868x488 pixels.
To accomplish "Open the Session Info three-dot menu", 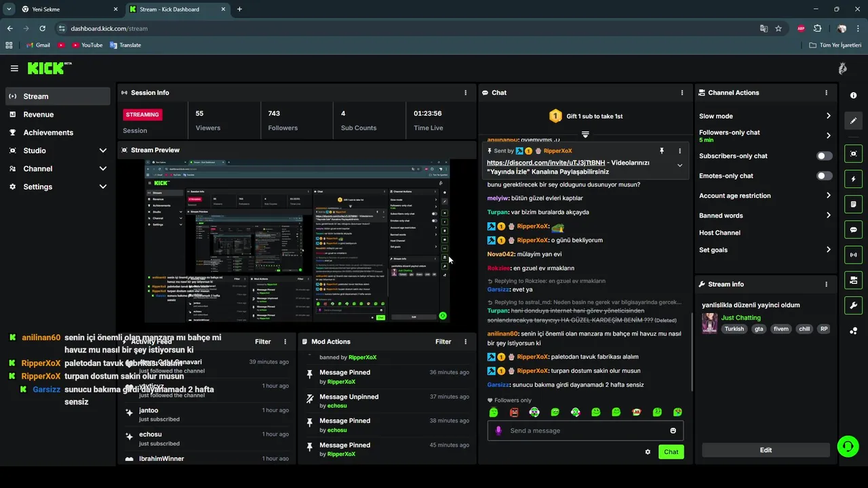I will point(465,93).
